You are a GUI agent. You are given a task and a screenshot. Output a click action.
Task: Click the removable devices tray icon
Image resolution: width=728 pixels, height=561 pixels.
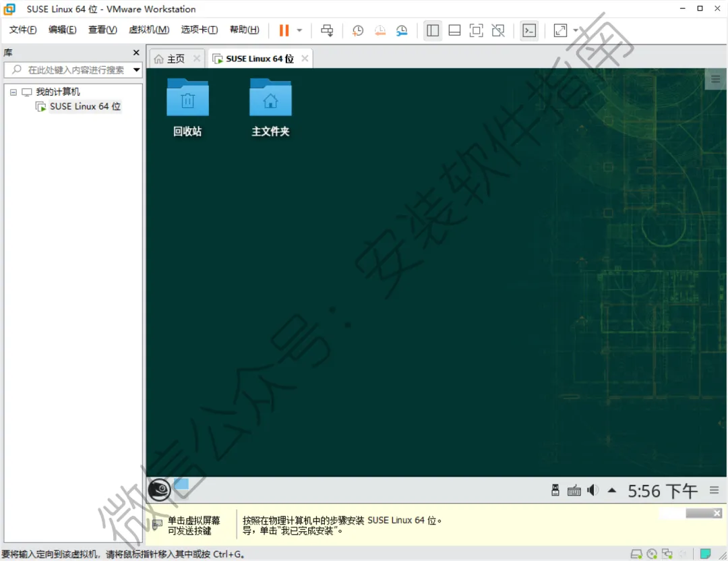(555, 490)
